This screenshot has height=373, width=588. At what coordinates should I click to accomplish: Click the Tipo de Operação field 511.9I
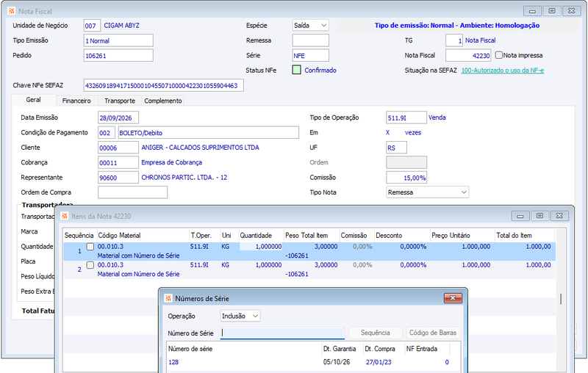(406, 117)
